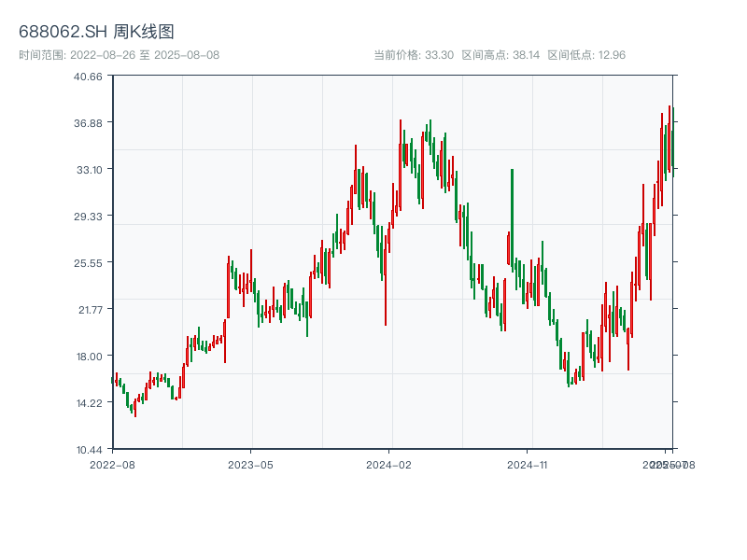Click y-axis value 36.88
Viewport: 747px width, 560px height.
(x=88, y=123)
